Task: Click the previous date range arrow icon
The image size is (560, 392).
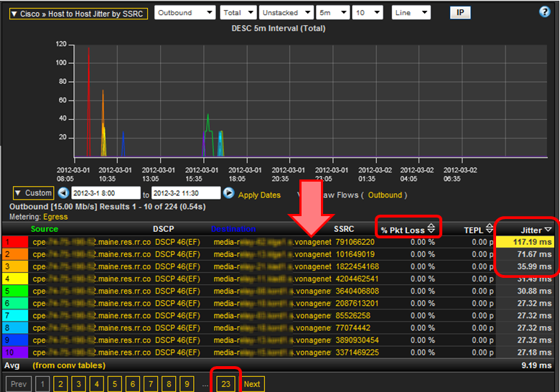Action: tap(63, 193)
